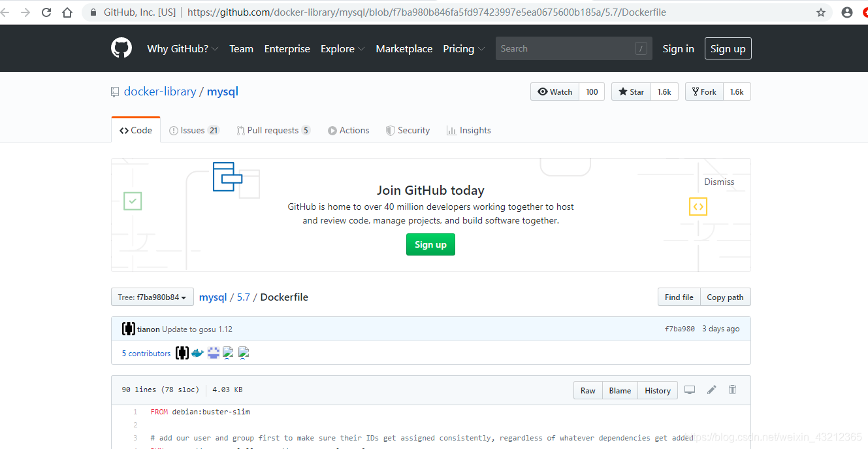Expand the Explore dropdown menu
Image resolution: width=868 pixels, height=449 pixels.
pyautogui.click(x=343, y=48)
